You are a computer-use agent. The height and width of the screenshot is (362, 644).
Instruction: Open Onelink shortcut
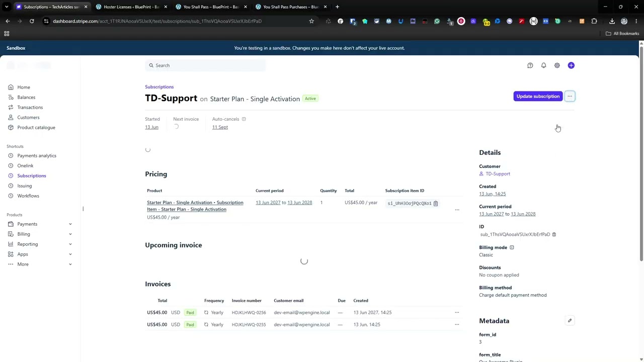click(x=25, y=165)
